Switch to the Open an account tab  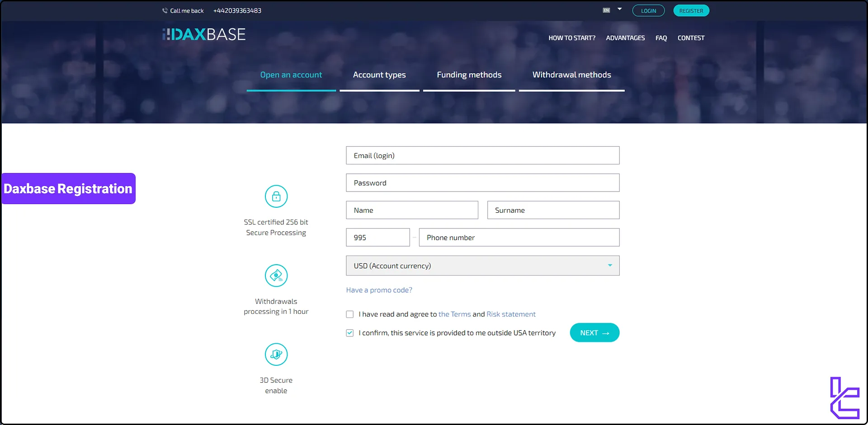[291, 75]
